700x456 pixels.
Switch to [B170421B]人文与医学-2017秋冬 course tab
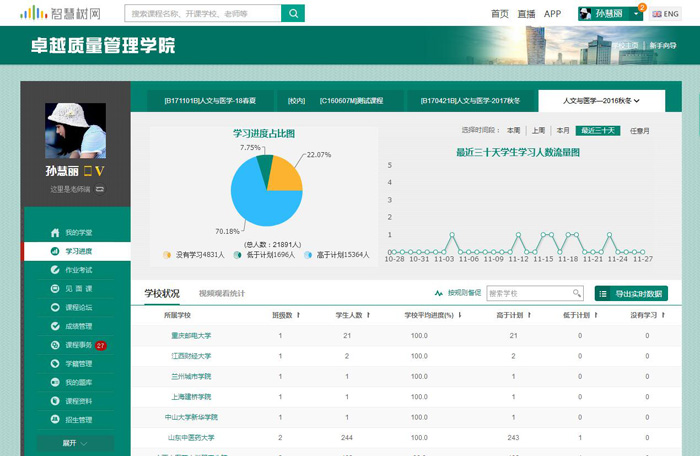470,101
